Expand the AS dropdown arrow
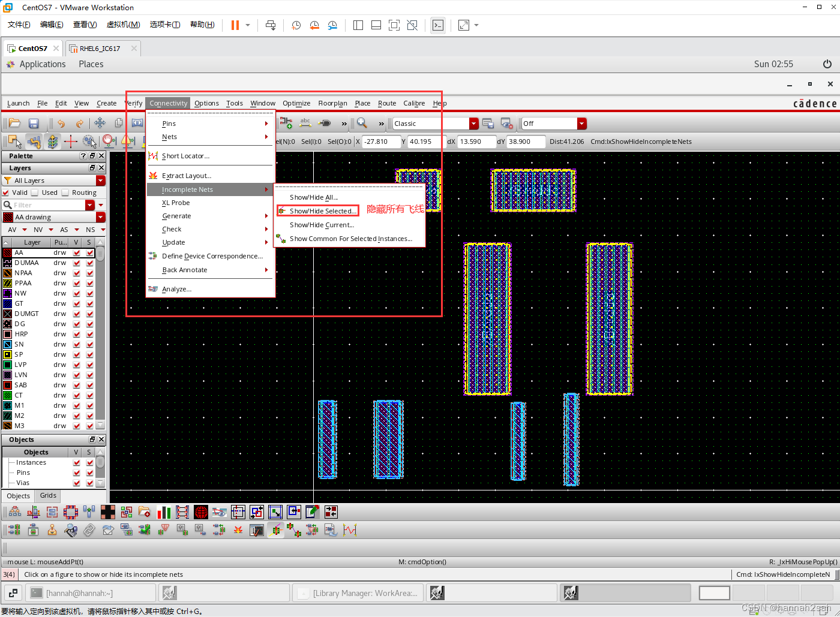840x617 pixels. tap(77, 230)
